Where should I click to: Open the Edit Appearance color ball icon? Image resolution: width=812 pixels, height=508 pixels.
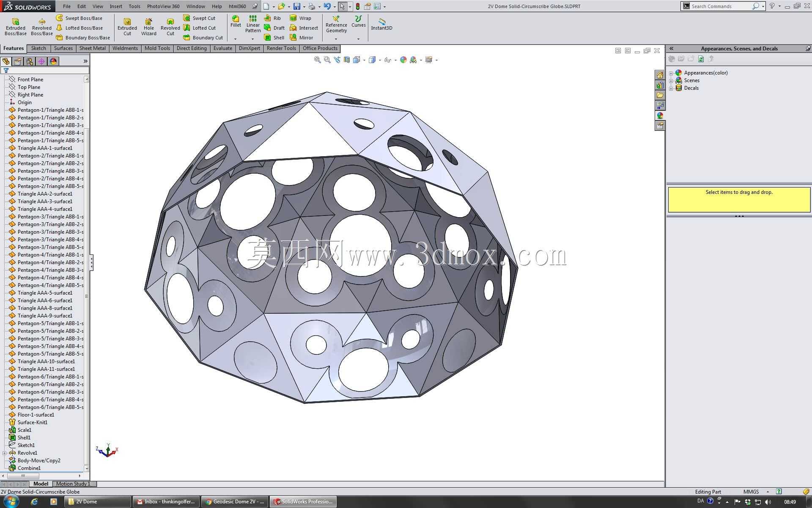[x=403, y=60]
